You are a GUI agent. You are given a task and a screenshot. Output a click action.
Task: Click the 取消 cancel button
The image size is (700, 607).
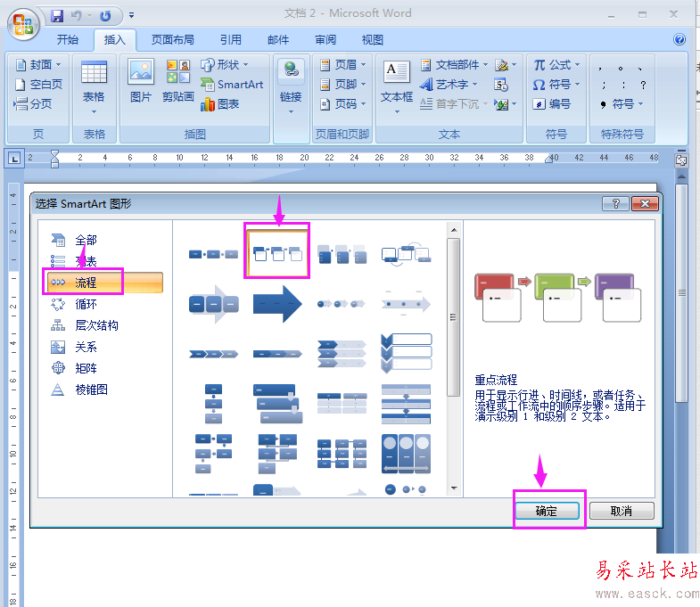tap(622, 511)
